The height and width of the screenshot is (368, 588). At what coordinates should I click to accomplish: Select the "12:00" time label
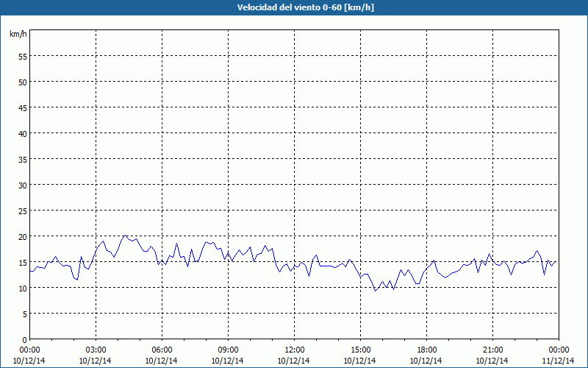[295, 350]
